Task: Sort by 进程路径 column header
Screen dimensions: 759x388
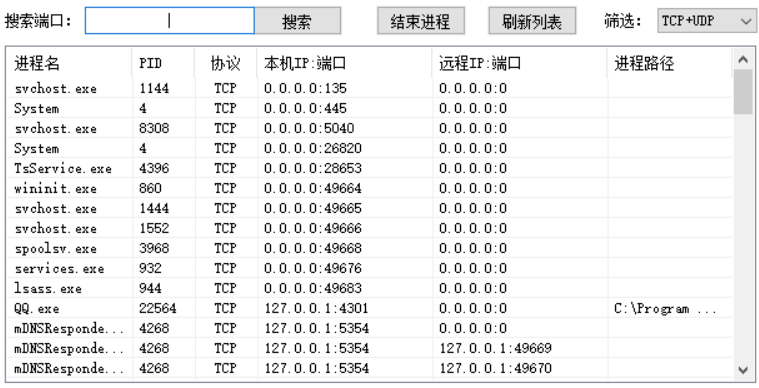Action: click(x=669, y=63)
